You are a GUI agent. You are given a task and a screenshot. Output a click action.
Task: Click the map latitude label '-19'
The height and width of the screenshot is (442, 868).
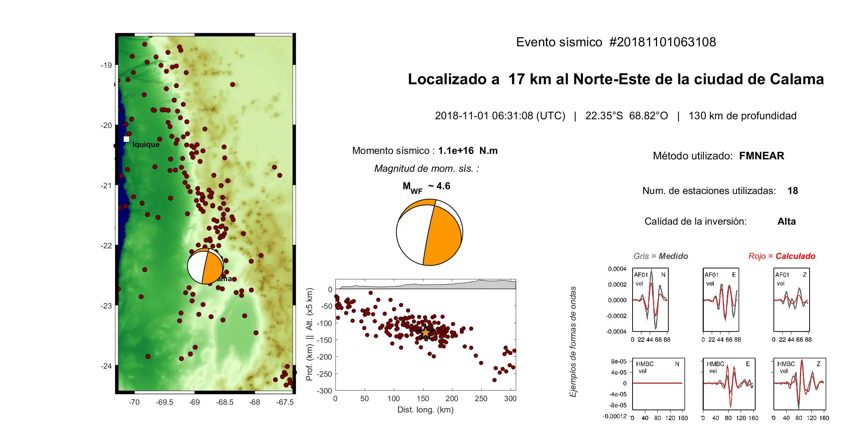click(107, 65)
